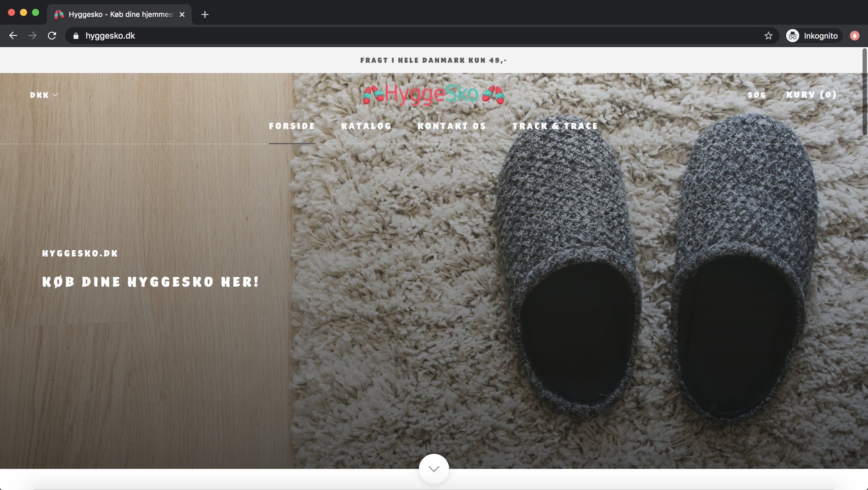Open the Kurv (0) shopping cart
Screen dimensions: 868x490
click(811, 95)
